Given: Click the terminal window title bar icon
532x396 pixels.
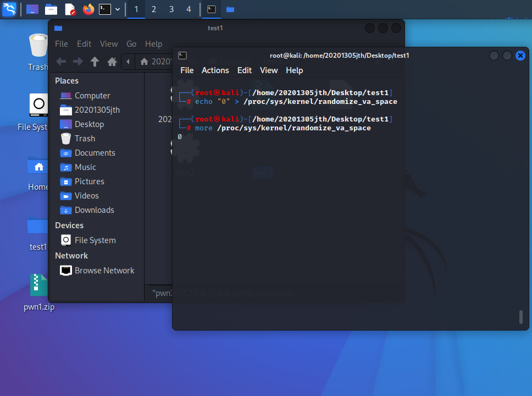Looking at the screenshot, I should point(182,56).
